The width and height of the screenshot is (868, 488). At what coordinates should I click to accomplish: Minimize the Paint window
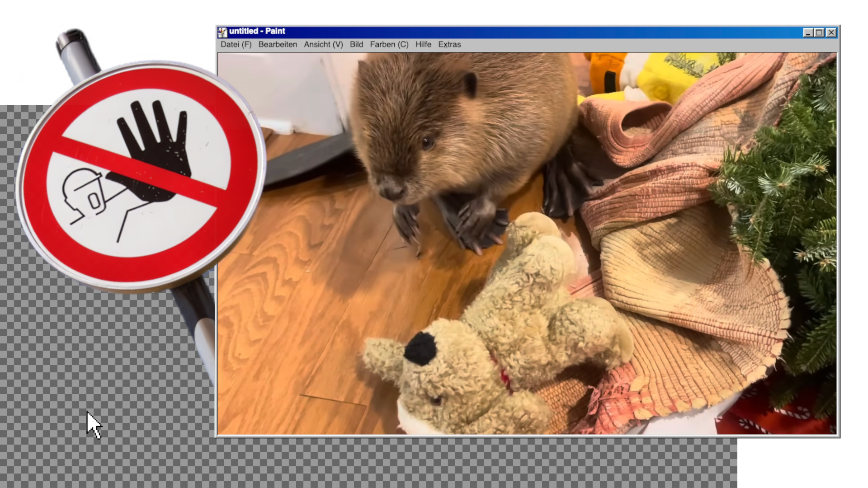click(808, 33)
